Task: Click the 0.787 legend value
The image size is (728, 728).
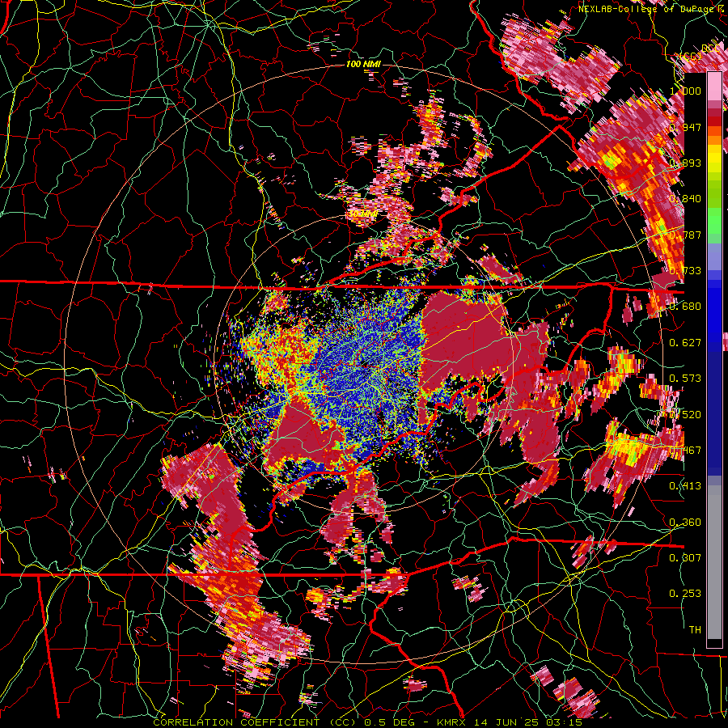Action: pyautogui.click(x=685, y=235)
